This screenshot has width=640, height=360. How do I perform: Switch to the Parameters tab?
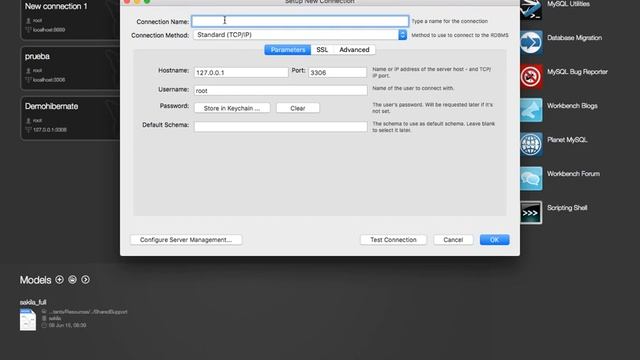click(x=288, y=50)
